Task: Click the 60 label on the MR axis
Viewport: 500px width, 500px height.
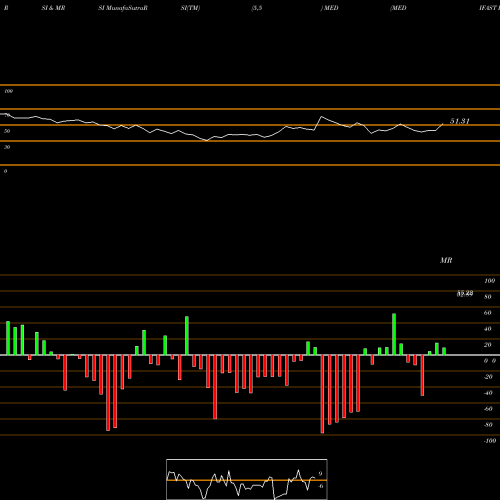Action: click(x=488, y=313)
